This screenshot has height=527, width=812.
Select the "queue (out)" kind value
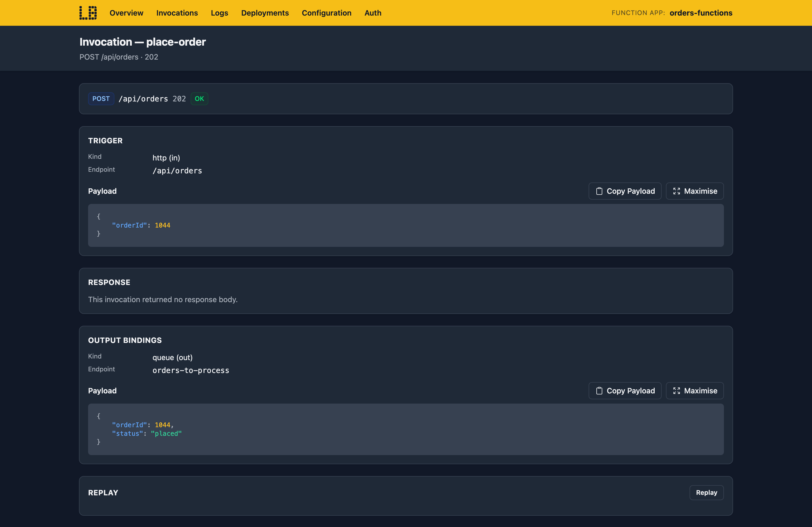click(172, 357)
